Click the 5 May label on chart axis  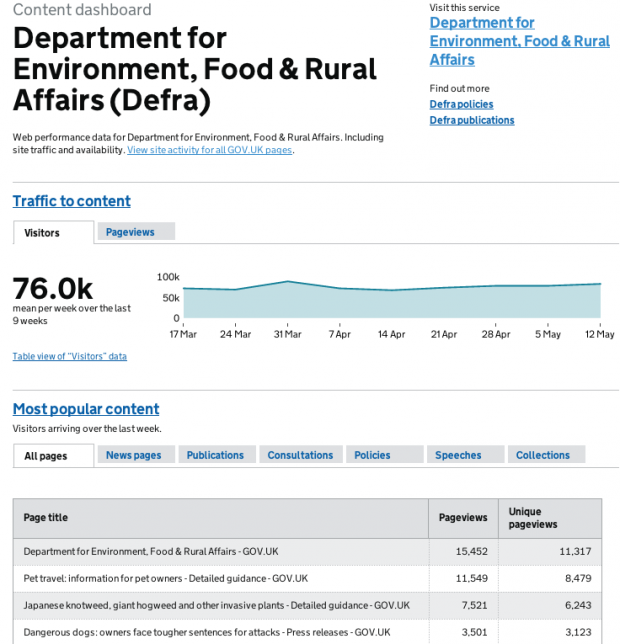coord(548,334)
